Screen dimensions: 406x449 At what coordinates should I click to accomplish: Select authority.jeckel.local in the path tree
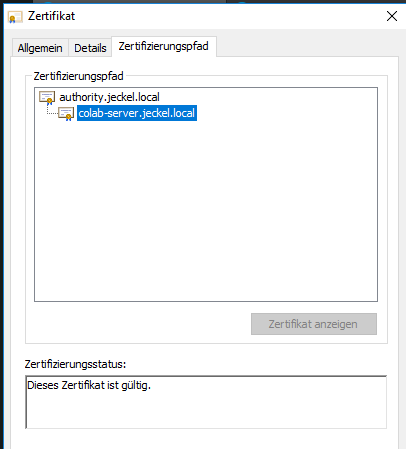pyautogui.click(x=109, y=97)
